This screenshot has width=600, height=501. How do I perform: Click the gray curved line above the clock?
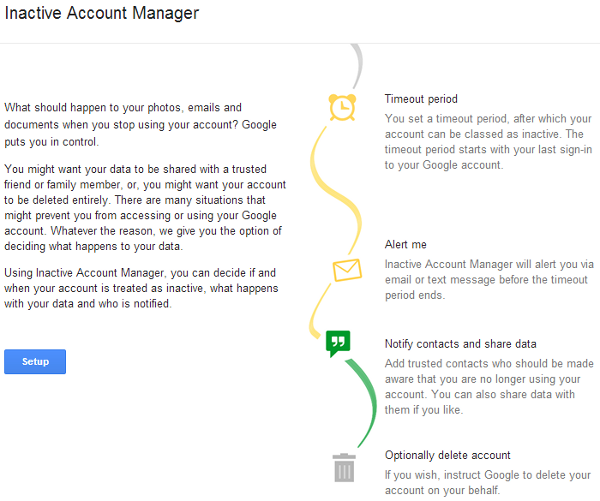click(357, 66)
